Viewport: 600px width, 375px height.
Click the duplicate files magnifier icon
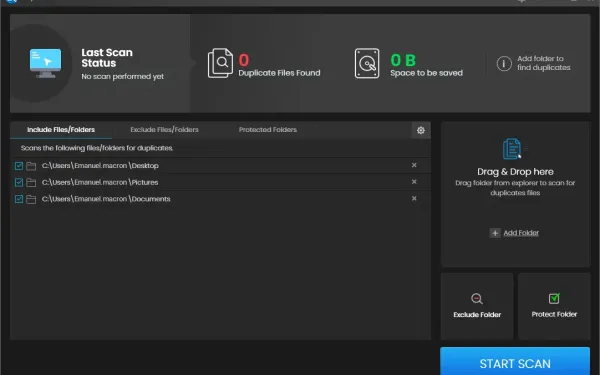click(x=220, y=63)
